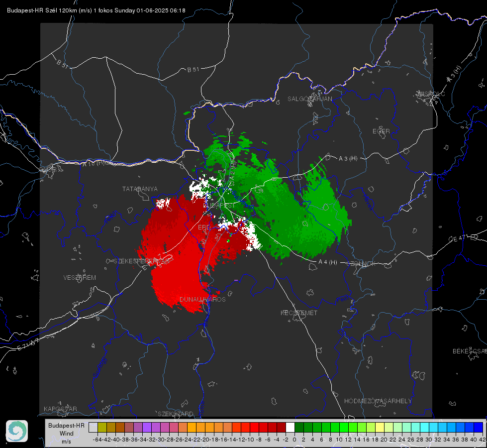This screenshot has width=487, height=448.
Task: Click the BUDAPEST city label
Action: click(219, 206)
